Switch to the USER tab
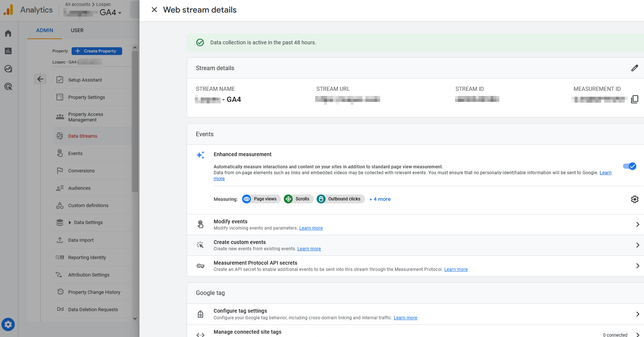 click(x=77, y=30)
